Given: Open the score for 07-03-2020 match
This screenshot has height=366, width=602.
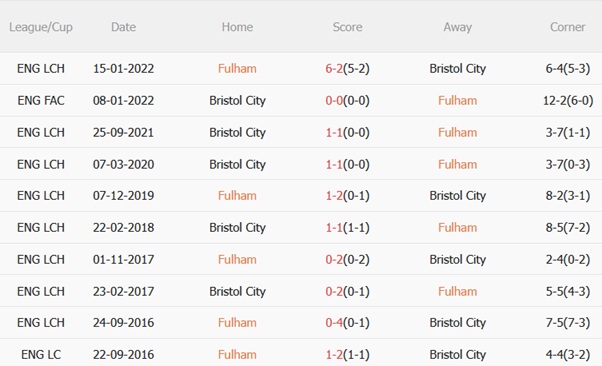Looking at the screenshot, I should pos(347,164).
